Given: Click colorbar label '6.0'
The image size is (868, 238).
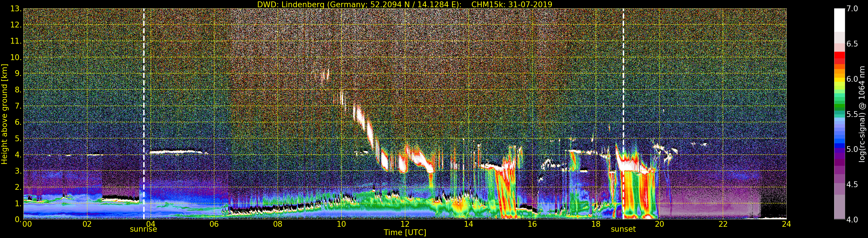Looking at the screenshot, I should [852, 79].
